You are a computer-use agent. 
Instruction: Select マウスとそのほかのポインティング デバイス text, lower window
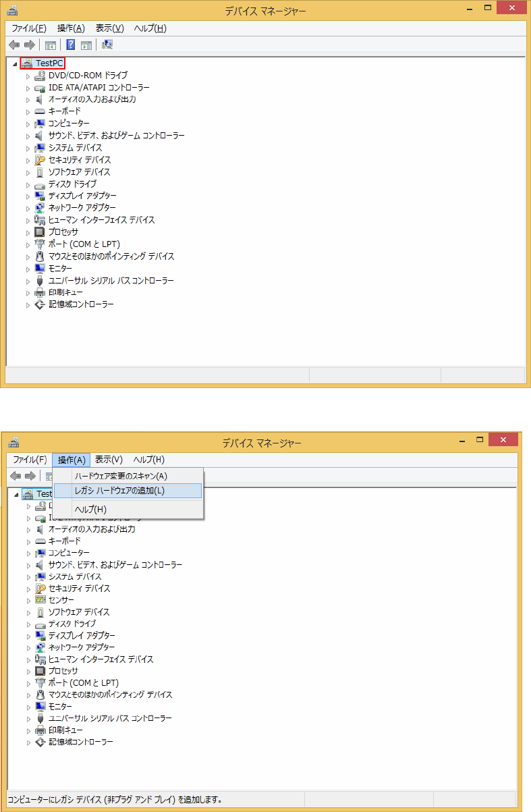pyautogui.click(x=110, y=695)
